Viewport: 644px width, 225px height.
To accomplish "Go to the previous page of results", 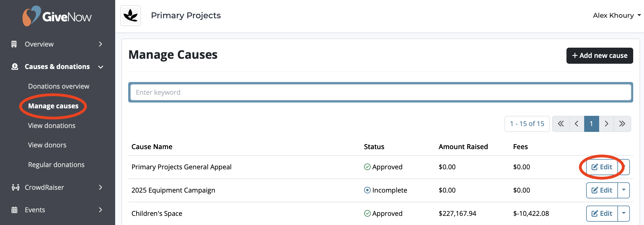I will click(577, 124).
